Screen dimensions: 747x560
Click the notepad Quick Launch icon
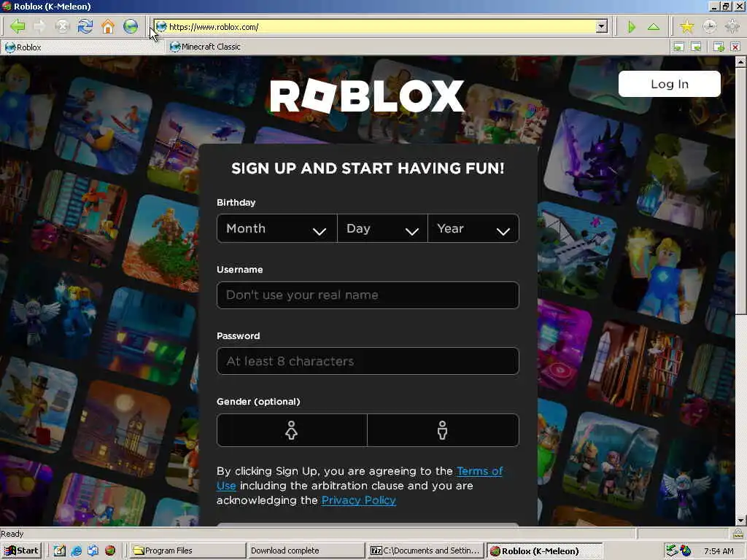60,551
